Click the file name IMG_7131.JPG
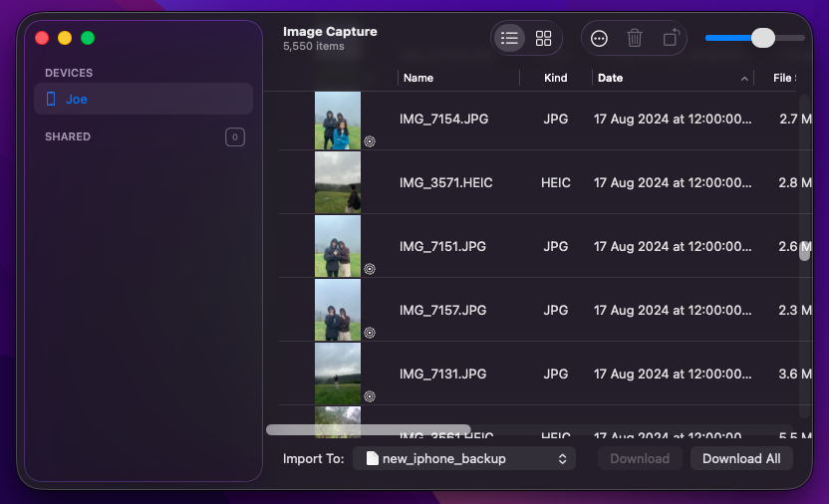 pyautogui.click(x=442, y=375)
